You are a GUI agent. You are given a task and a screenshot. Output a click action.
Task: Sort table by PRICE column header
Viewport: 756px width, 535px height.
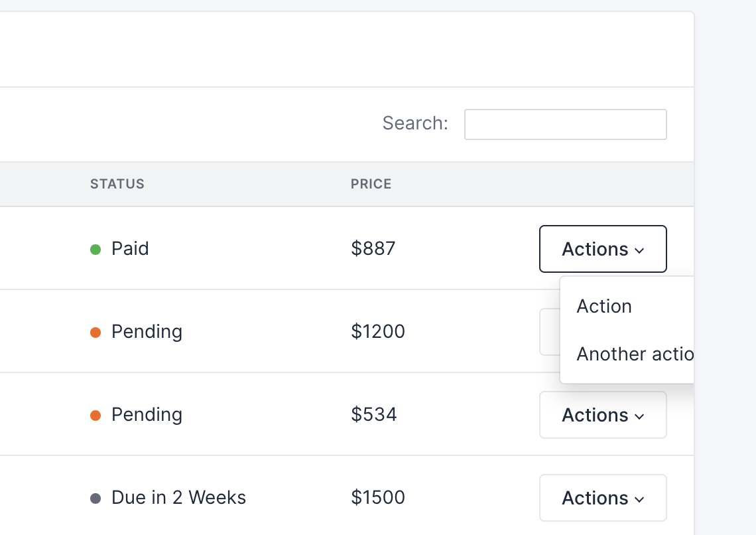[x=371, y=184]
